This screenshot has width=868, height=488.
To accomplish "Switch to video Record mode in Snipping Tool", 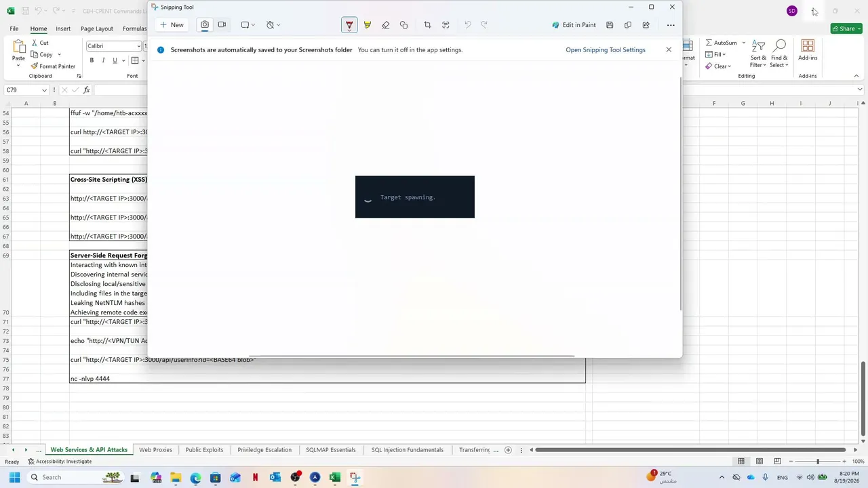I will coord(222,25).
